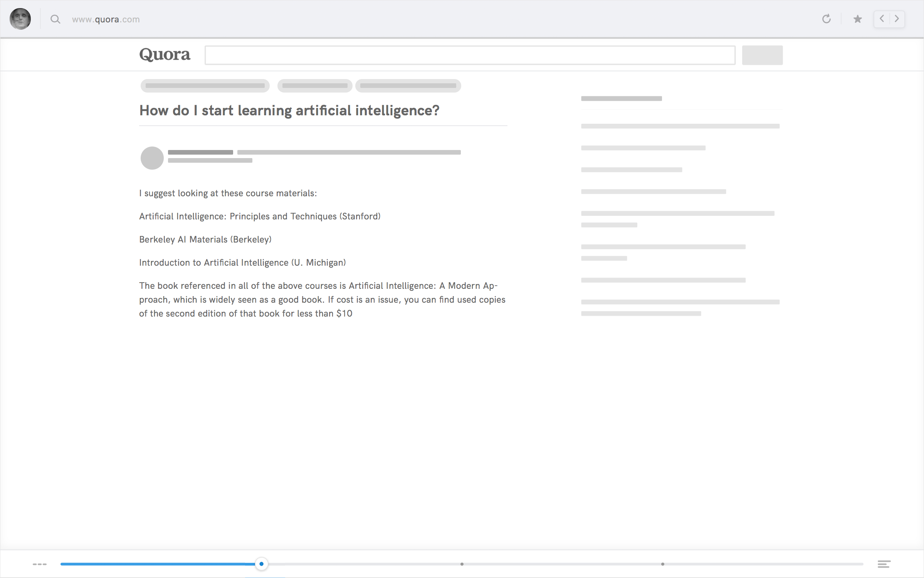Click the author name placeholder bar
The image size is (924, 578).
(200, 152)
